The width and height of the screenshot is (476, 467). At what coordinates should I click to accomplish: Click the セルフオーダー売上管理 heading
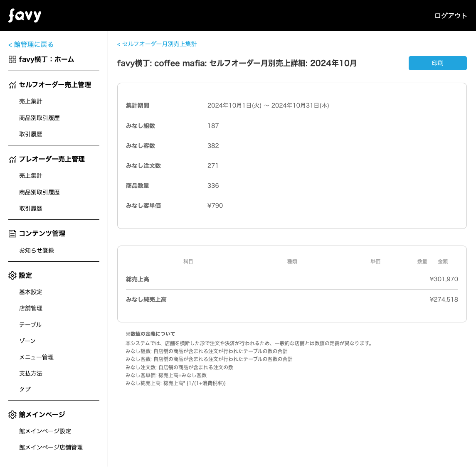pos(55,85)
